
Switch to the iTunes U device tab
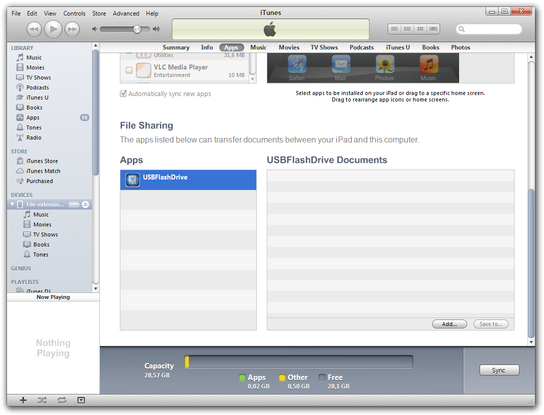tap(398, 48)
